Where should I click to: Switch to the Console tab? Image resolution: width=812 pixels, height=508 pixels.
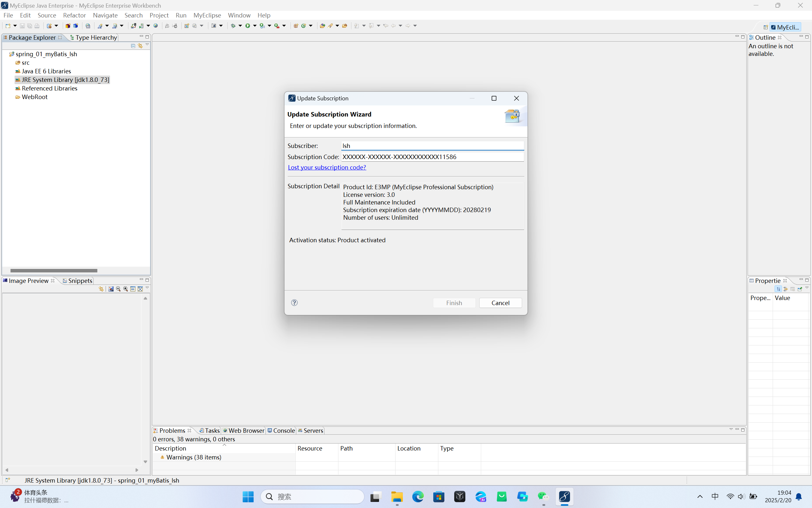[x=281, y=431]
